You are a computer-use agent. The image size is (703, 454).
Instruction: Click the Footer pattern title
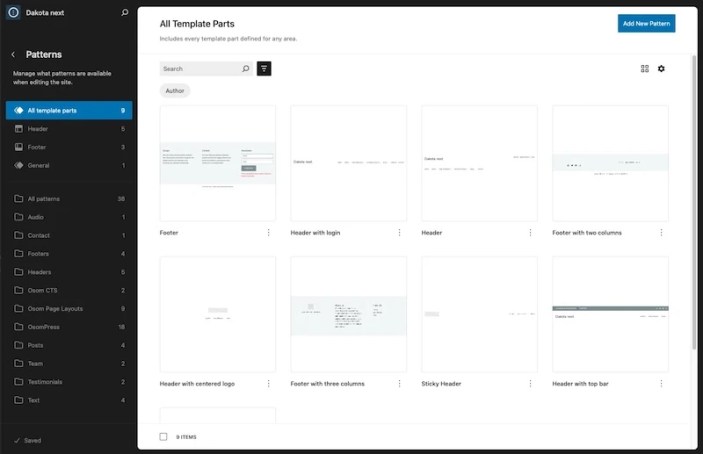point(169,233)
